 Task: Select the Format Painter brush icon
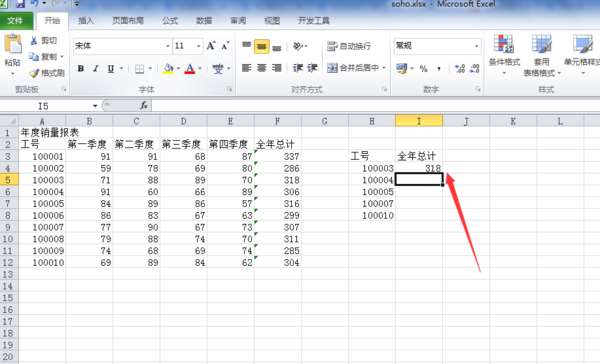coord(34,73)
